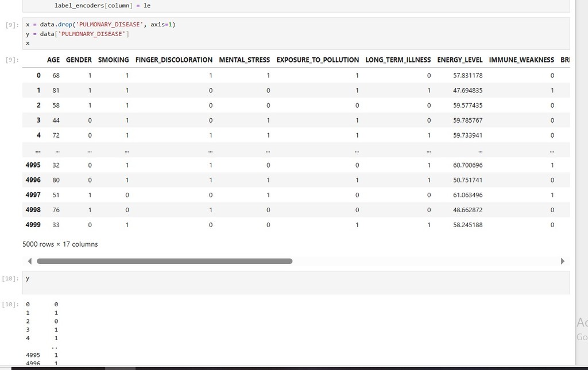Select the GENDER column header
588x370 pixels.
(79, 60)
